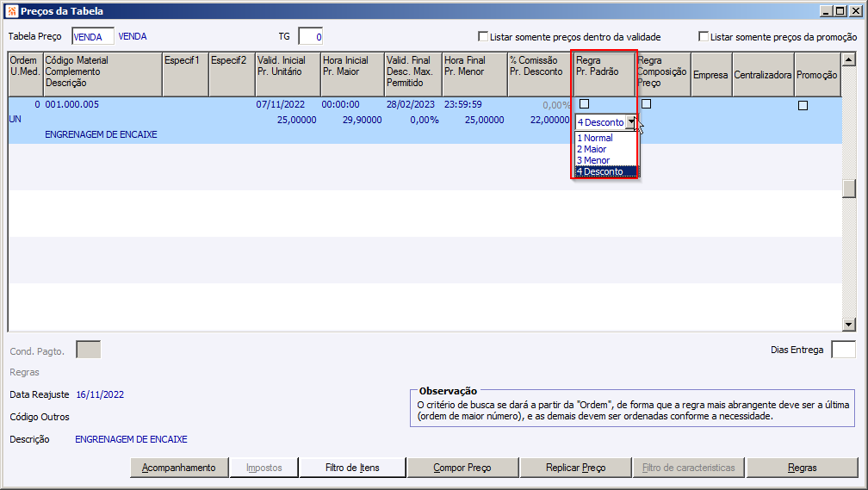The width and height of the screenshot is (868, 490).
Task: Click the 00:00:00 initial time cell
Action: pos(340,104)
